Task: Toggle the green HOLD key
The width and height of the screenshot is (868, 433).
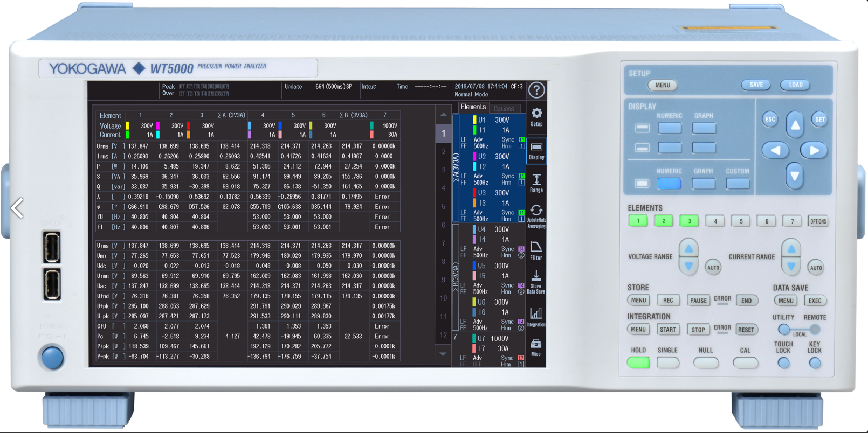Action: pyautogui.click(x=638, y=363)
